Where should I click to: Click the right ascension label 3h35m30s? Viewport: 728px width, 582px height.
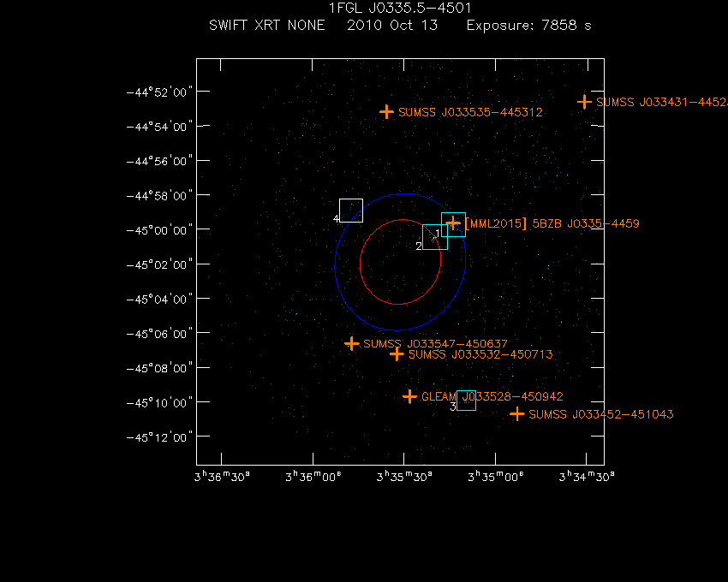tap(404, 477)
